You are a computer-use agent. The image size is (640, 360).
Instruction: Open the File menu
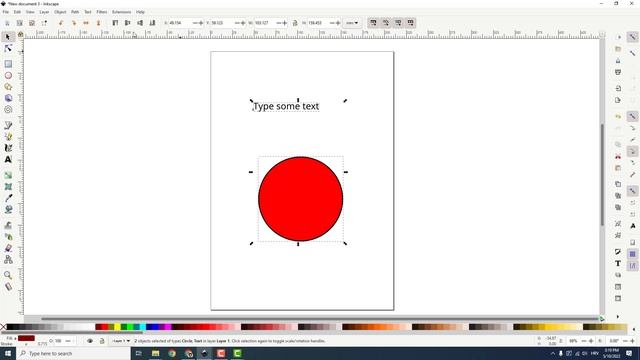(6, 12)
